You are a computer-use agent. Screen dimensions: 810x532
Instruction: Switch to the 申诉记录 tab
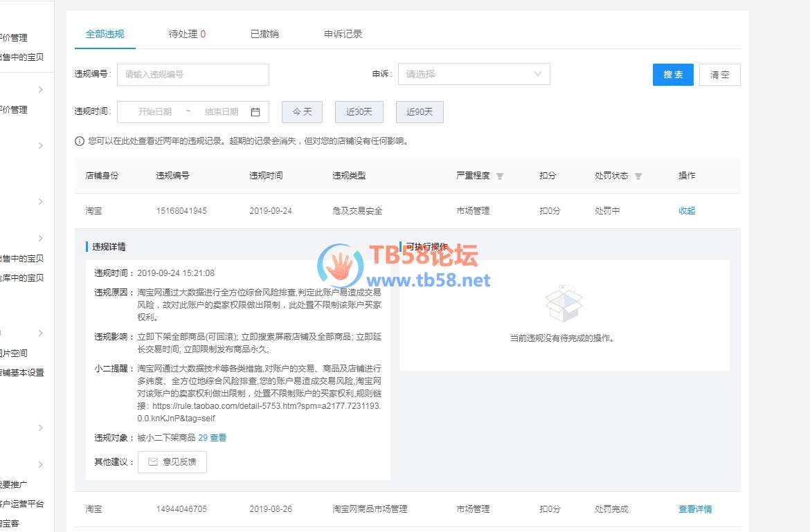(x=343, y=34)
